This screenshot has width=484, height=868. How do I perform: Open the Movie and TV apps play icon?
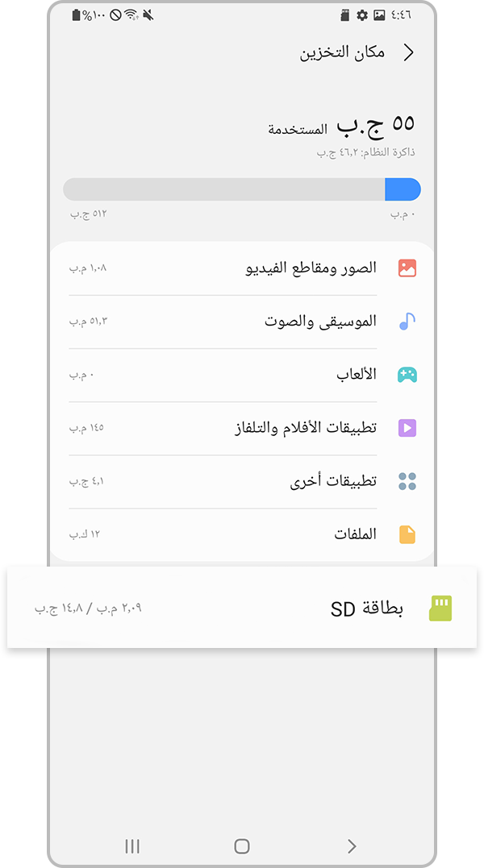pyautogui.click(x=407, y=426)
